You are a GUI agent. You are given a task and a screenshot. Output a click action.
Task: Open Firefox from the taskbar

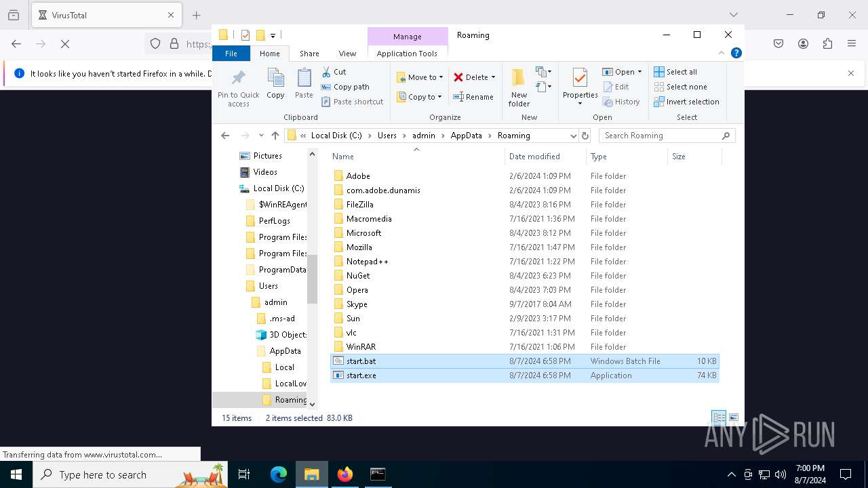click(345, 474)
